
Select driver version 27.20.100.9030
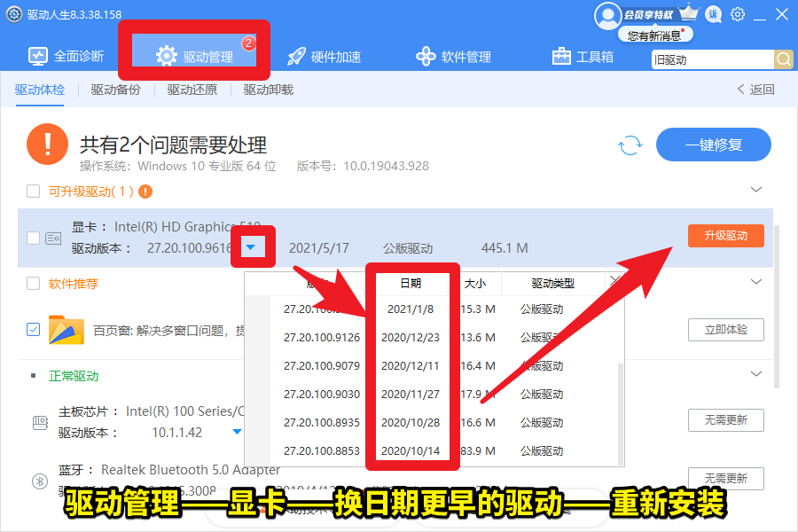pos(322,395)
